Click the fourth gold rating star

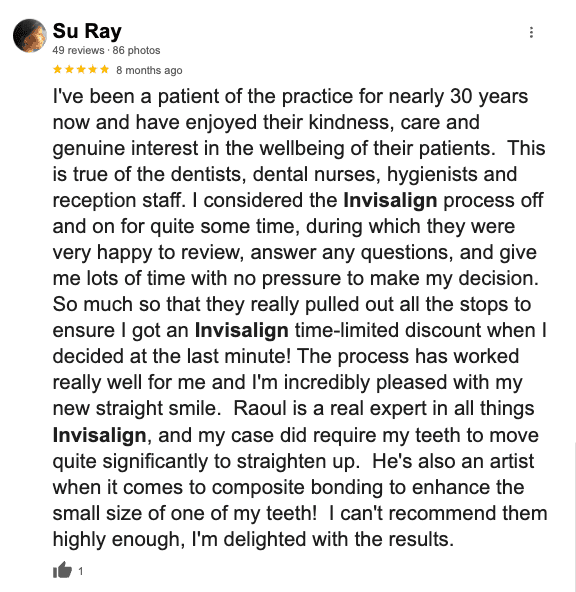pyautogui.click(x=92, y=69)
